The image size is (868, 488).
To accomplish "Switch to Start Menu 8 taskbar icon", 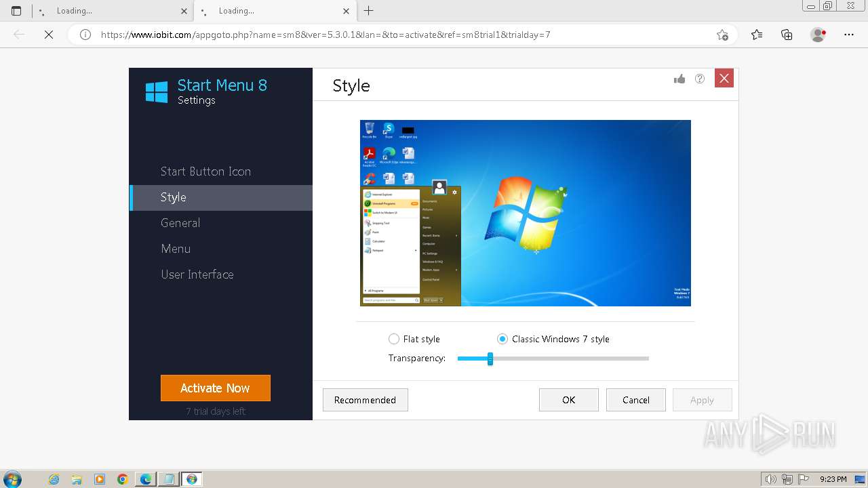I will [192, 479].
